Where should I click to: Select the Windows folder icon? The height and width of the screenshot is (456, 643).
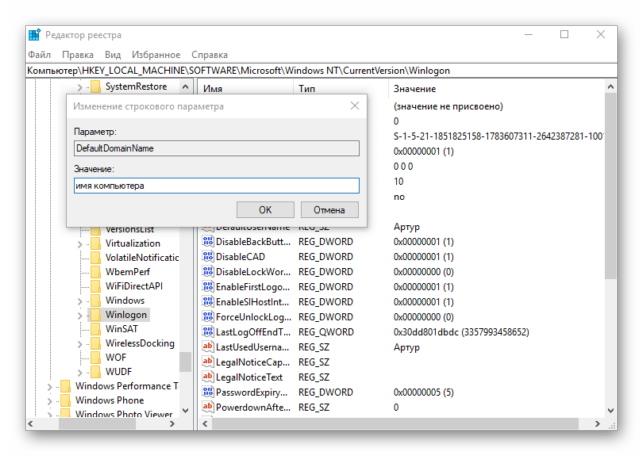96,301
